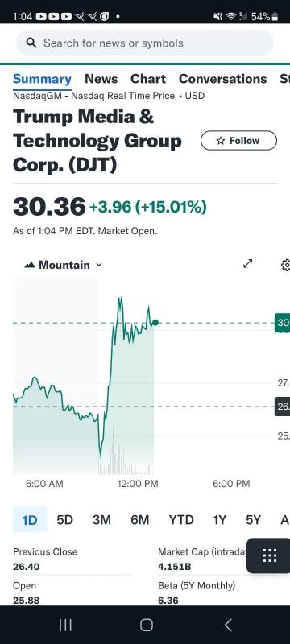Tap the search magnifier icon

pyautogui.click(x=31, y=43)
